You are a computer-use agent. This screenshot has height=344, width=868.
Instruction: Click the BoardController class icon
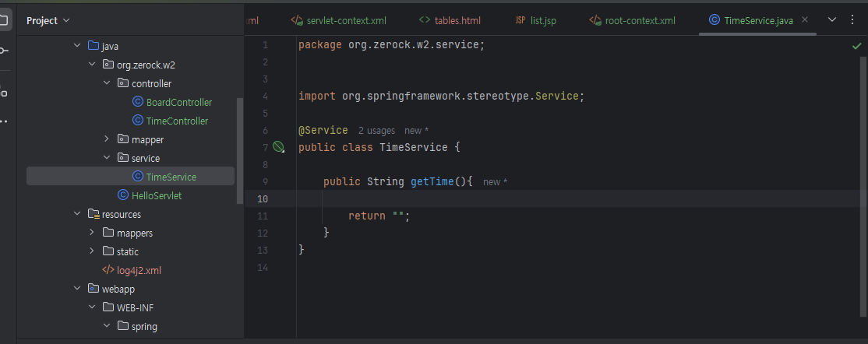[x=138, y=102]
